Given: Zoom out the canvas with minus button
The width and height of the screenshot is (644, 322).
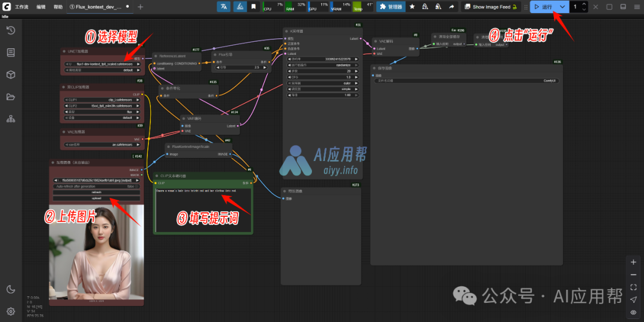Looking at the screenshot, I should [x=633, y=275].
